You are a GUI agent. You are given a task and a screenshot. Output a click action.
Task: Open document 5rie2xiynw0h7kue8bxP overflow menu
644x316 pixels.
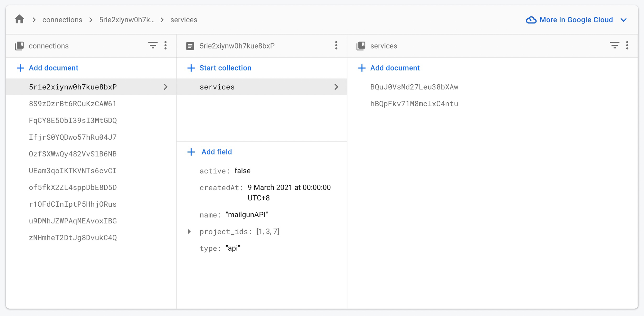click(336, 46)
